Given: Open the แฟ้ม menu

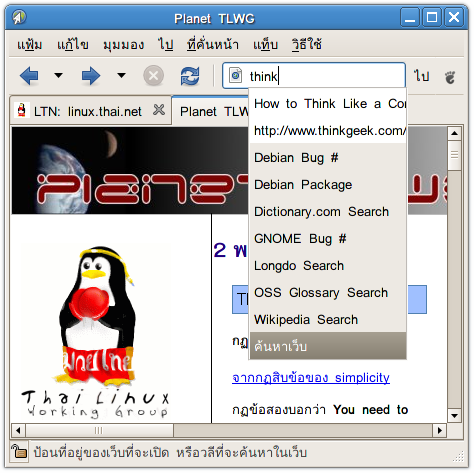Looking at the screenshot, I should [x=30, y=45].
